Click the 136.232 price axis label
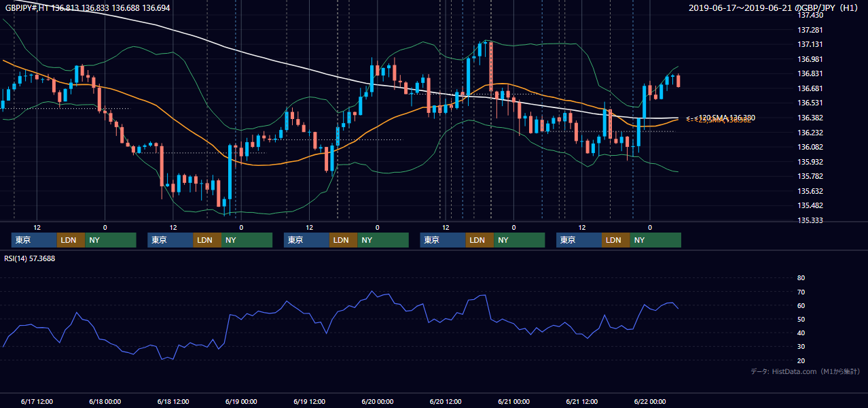This screenshot has width=868, height=408. [x=811, y=133]
